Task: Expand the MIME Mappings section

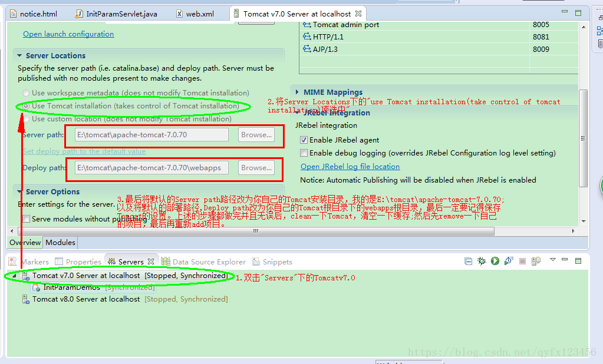Action: (x=297, y=92)
